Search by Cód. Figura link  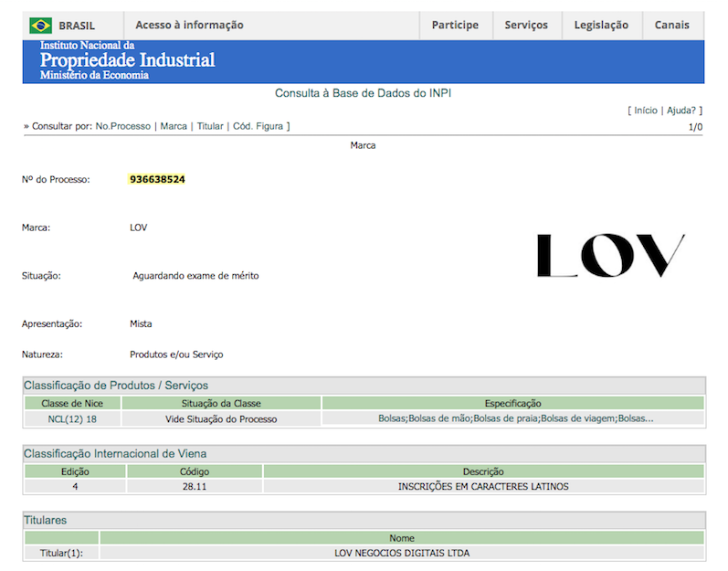click(x=258, y=126)
